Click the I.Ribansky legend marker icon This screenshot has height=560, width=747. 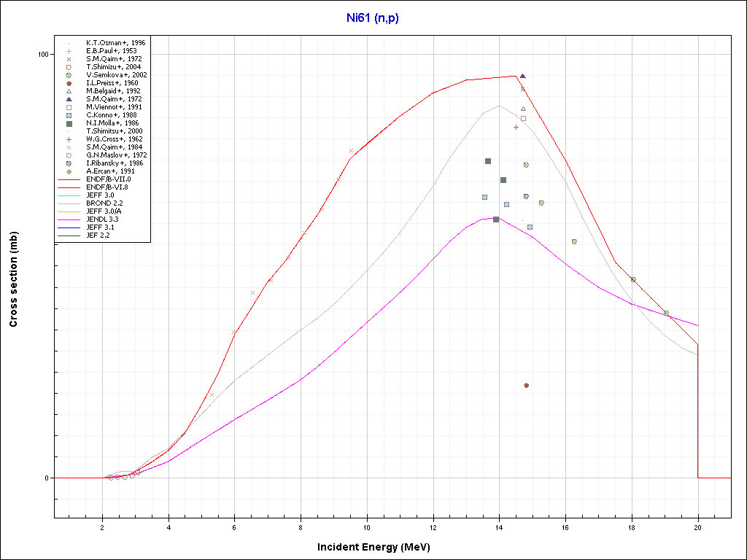point(69,163)
